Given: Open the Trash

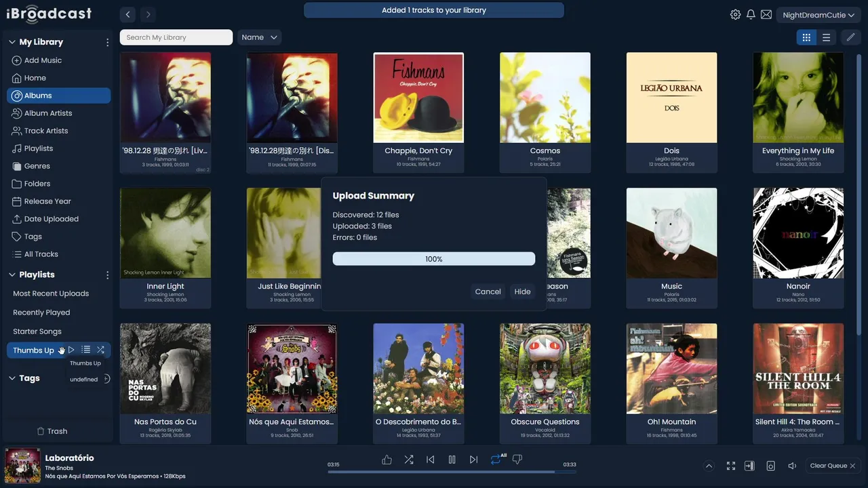Looking at the screenshot, I should coord(52,431).
